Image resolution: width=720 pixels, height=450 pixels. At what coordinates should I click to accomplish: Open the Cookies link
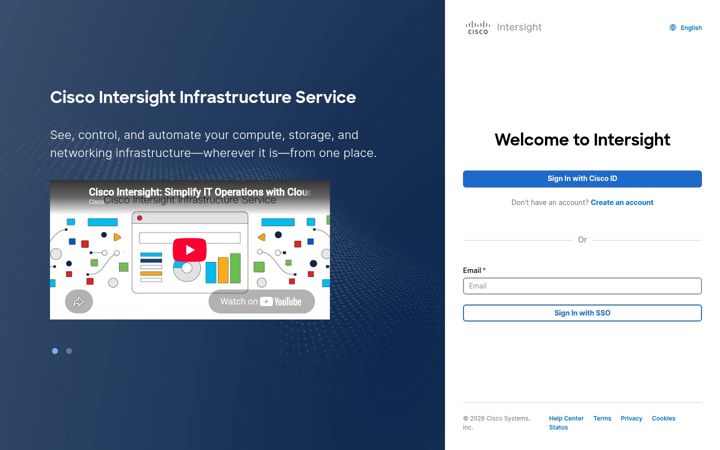[x=664, y=418]
